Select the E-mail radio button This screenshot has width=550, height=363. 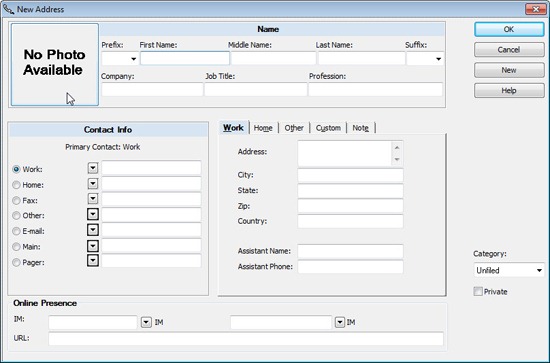16,231
